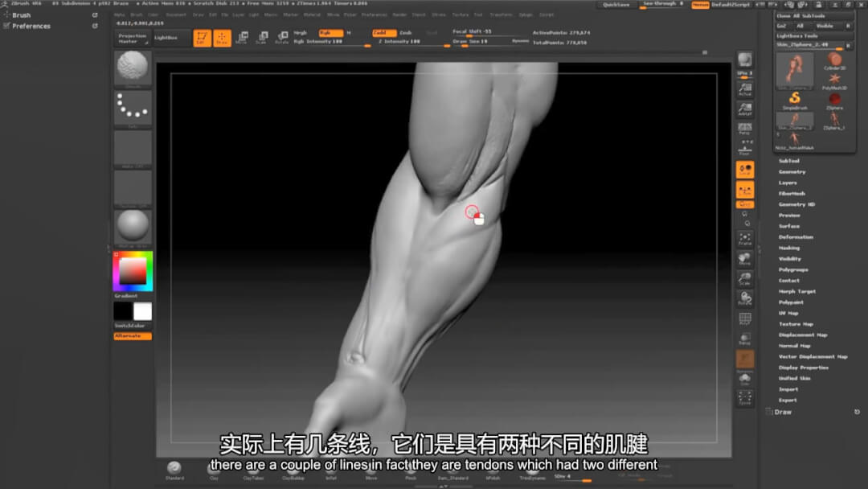This screenshot has height=489, width=868.
Task: Expand the FiberMesh subpalette
Action: tap(792, 193)
